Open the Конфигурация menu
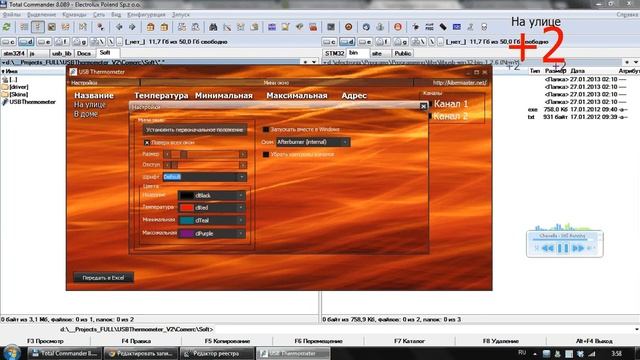Viewport: 640px width, 360px height. point(147,14)
